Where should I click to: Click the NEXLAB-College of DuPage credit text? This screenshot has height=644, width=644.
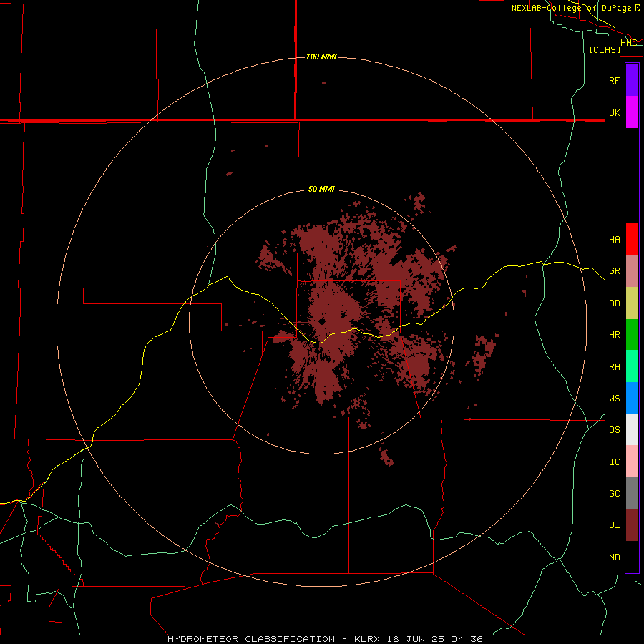[571, 8]
